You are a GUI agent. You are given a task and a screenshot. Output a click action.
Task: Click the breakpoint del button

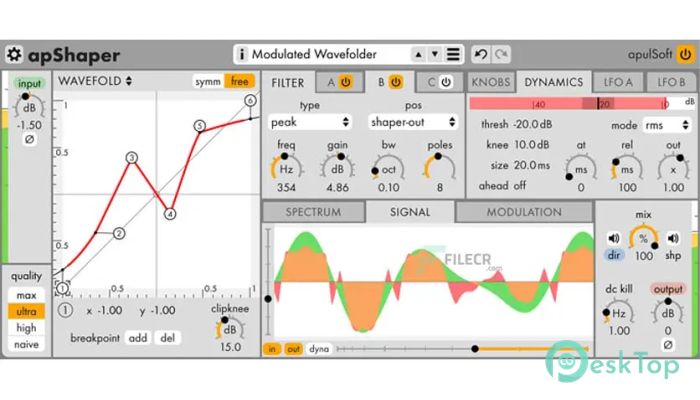point(167,338)
